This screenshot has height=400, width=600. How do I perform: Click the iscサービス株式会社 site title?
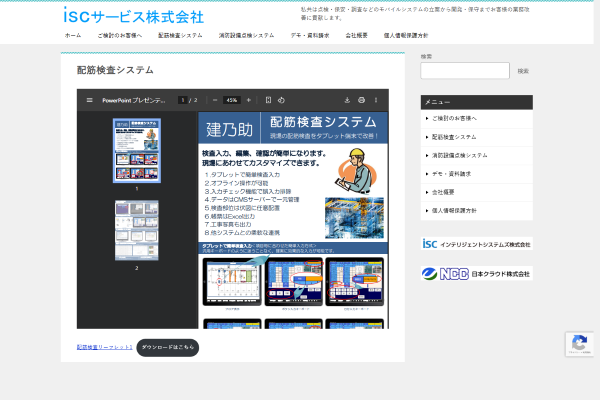pyautogui.click(x=134, y=16)
